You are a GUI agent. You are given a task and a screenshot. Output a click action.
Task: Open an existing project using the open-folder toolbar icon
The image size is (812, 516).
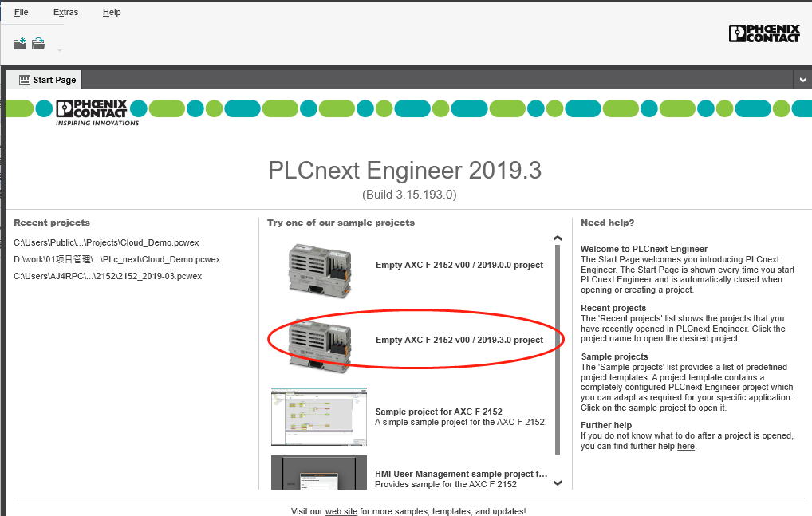tap(37, 42)
